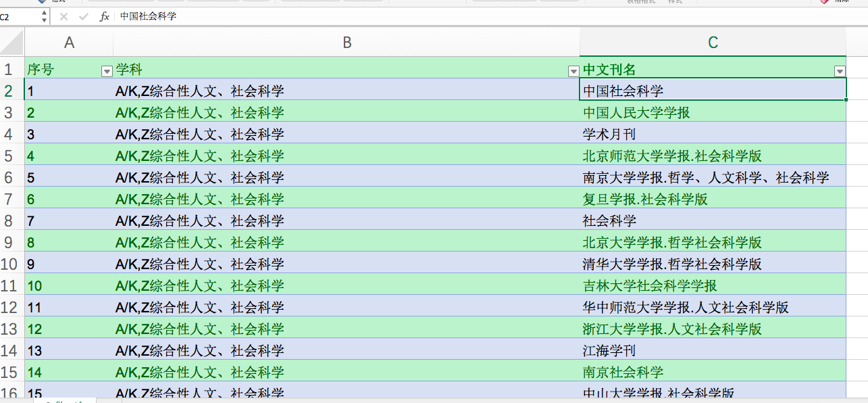Click the fx insert function icon

click(x=104, y=16)
